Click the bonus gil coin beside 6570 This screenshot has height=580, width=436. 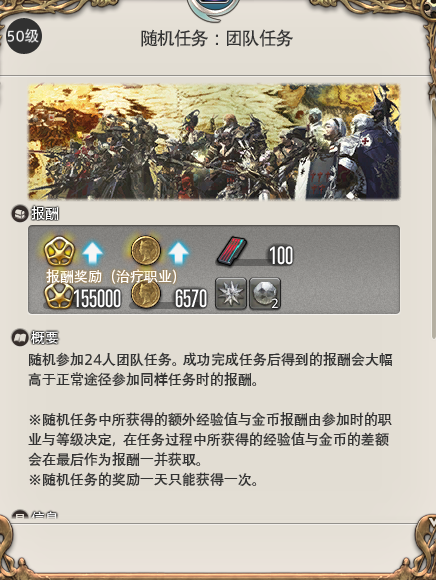point(146,294)
